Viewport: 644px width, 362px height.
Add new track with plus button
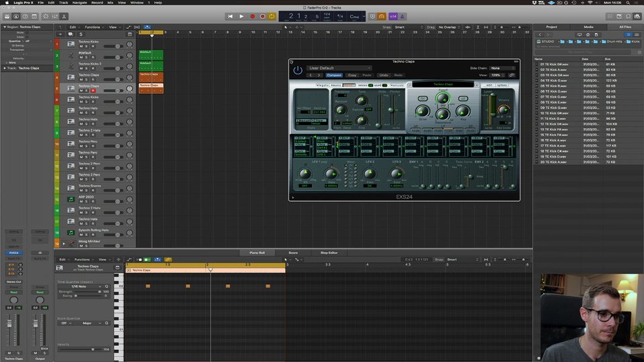point(60,34)
